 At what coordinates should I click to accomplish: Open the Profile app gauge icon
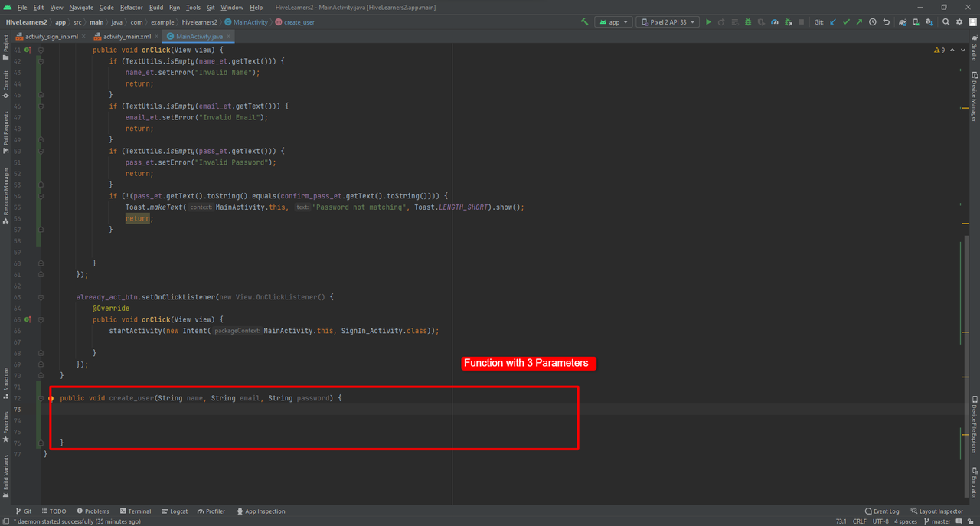click(775, 22)
